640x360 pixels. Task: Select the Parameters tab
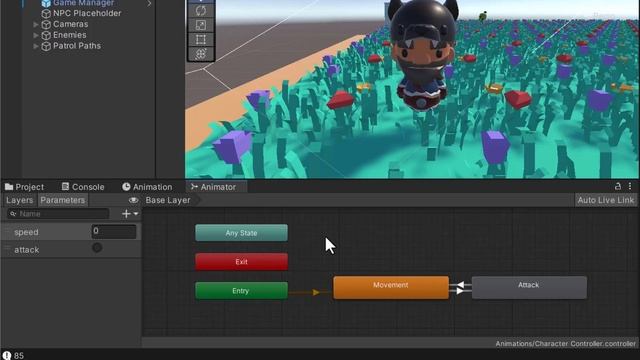[63, 200]
